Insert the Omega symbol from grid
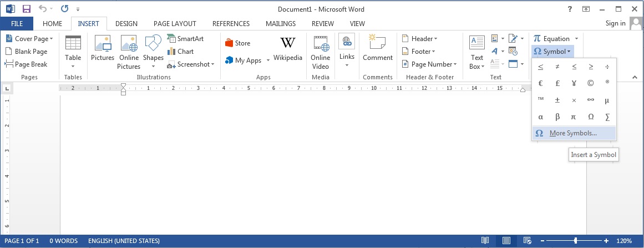The width and height of the screenshot is (644, 248). tap(590, 117)
